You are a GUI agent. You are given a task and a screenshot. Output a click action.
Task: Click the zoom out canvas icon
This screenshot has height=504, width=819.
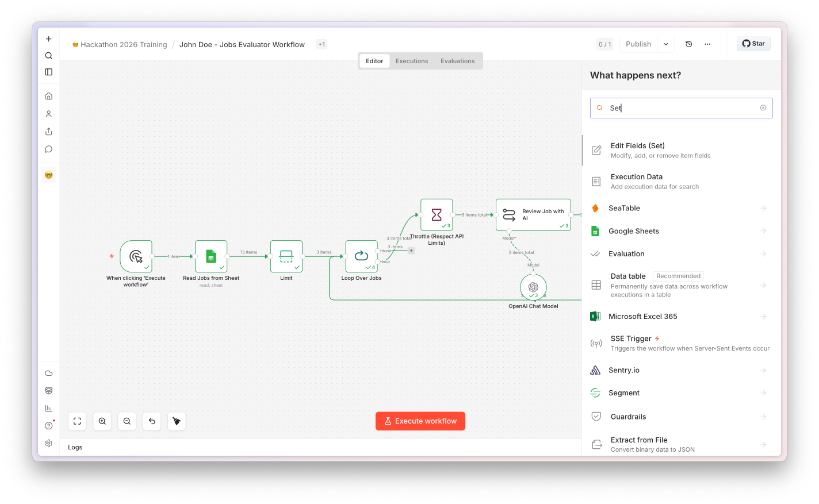tap(127, 421)
